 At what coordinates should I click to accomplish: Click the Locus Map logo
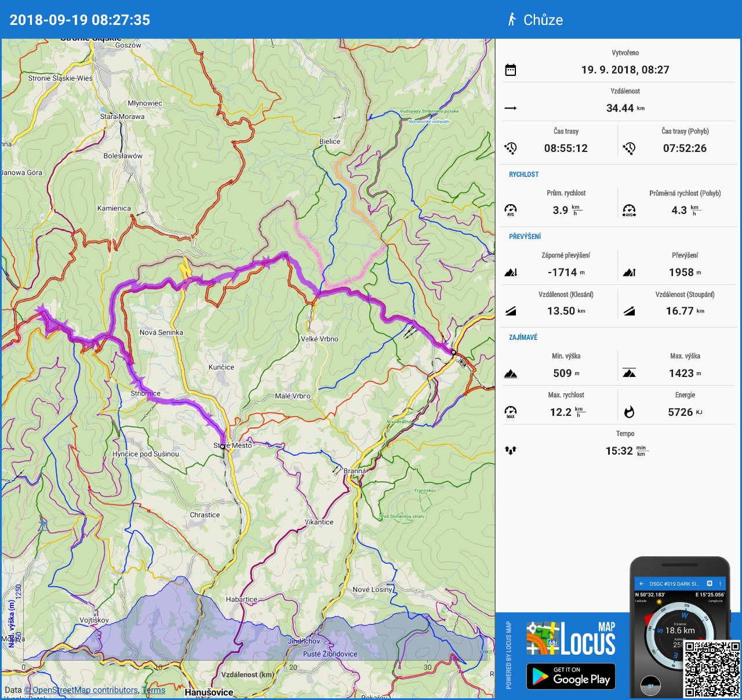pyautogui.click(x=570, y=639)
